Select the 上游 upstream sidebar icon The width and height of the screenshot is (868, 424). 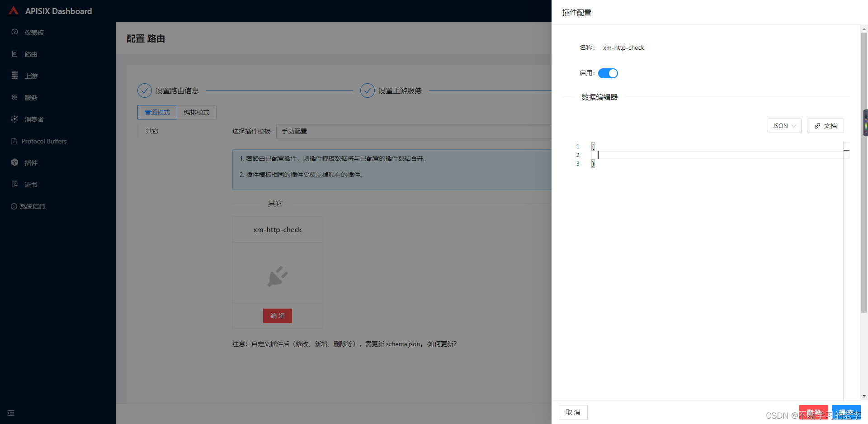click(14, 76)
